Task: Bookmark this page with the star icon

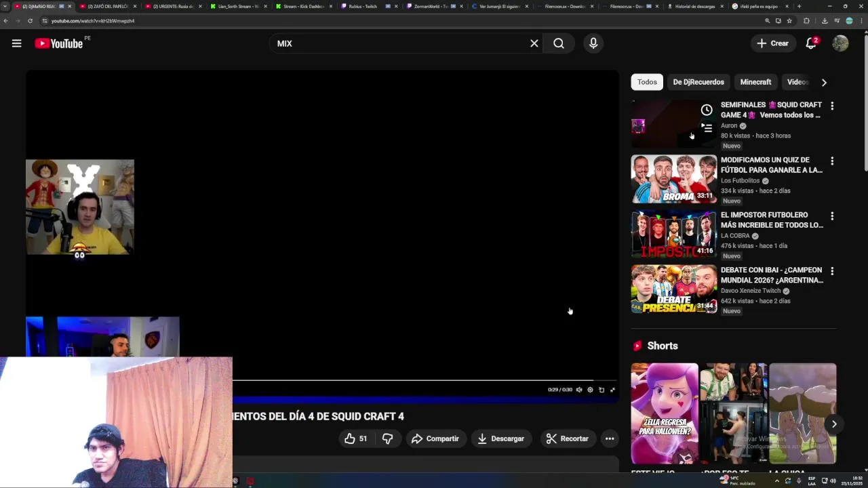Action: click(x=789, y=21)
